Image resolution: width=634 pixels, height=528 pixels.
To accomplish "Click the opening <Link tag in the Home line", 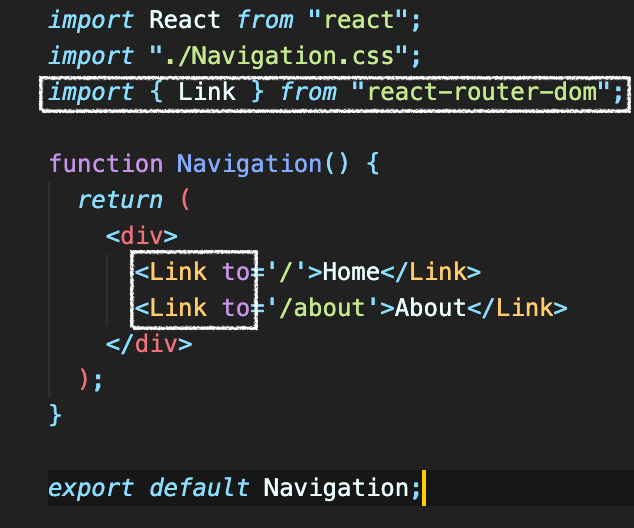I will (171, 272).
